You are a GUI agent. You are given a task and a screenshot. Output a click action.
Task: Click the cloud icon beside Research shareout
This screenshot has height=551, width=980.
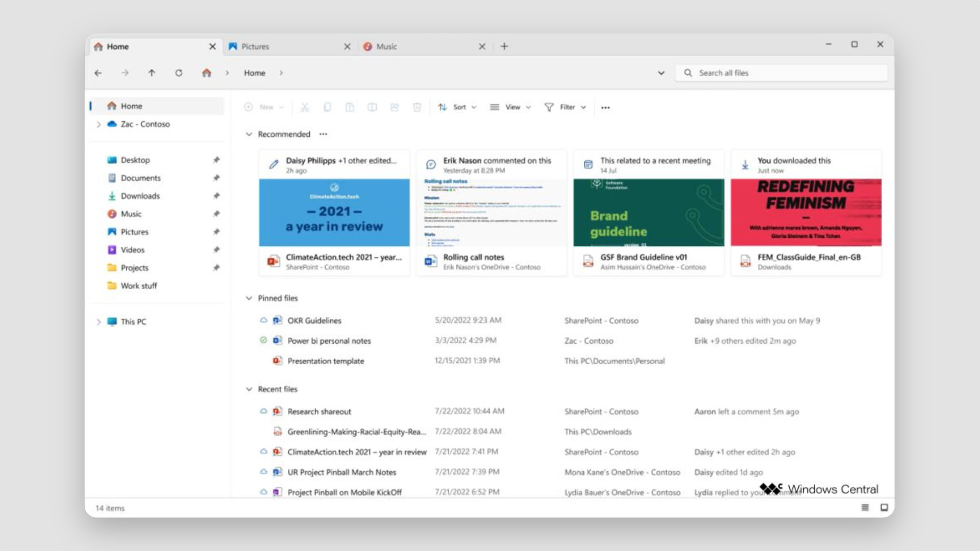pos(263,411)
